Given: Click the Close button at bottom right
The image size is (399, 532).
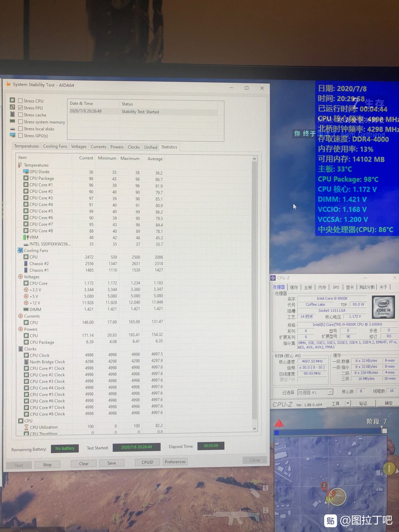Looking at the screenshot, I should click(255, 460).
